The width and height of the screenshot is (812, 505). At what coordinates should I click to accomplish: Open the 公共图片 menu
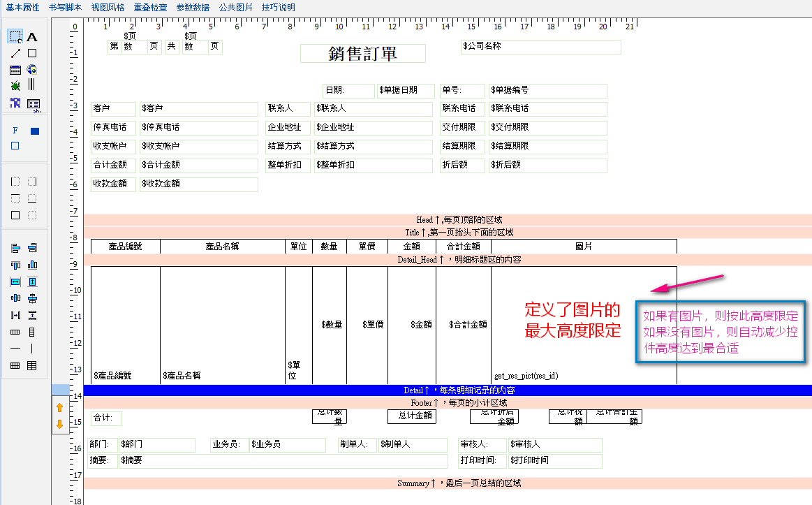[236, 7]
